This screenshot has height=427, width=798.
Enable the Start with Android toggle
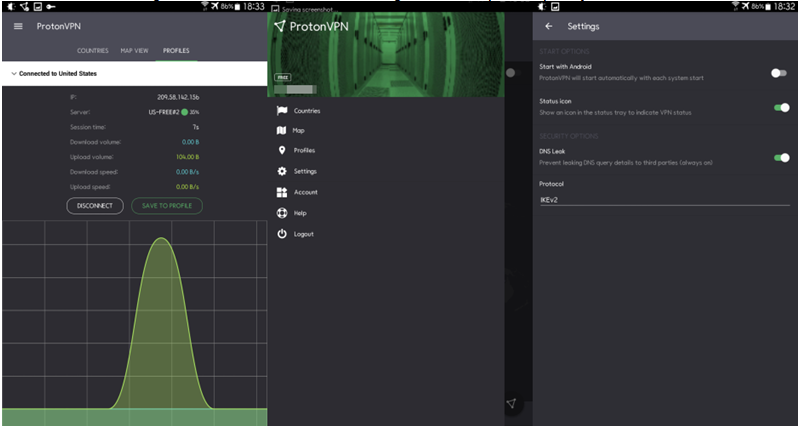(779, 73)
